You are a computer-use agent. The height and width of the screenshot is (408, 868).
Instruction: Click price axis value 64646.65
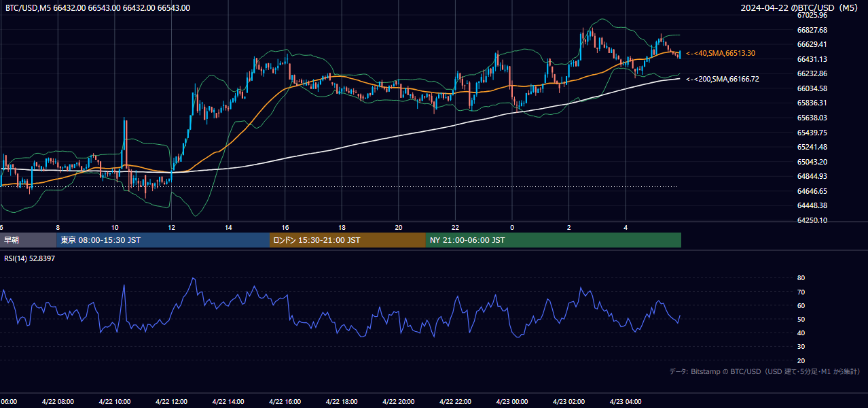coord(812,191)
